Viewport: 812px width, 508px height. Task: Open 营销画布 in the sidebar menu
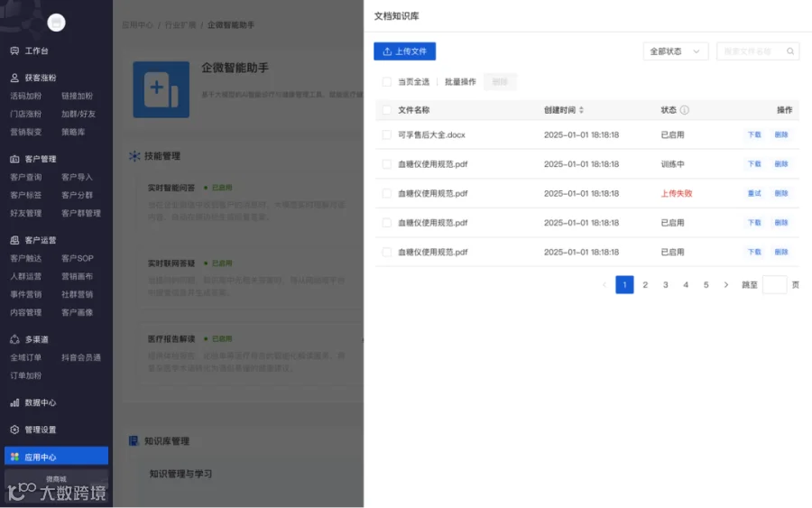pos(78,276)
